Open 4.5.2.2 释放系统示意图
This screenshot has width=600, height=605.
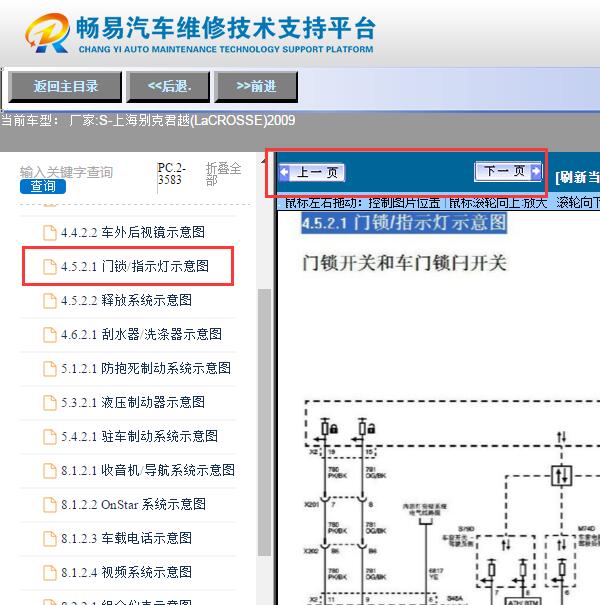[126, 300]
